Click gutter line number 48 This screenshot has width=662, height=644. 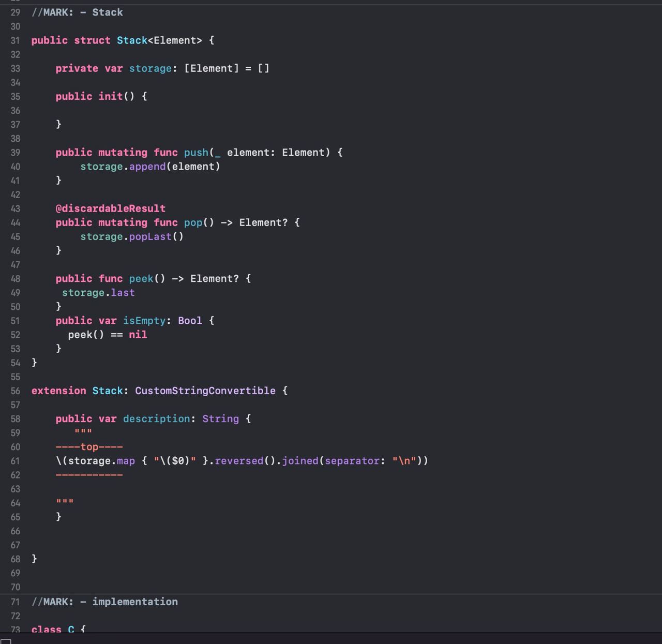tap(16, 279)
